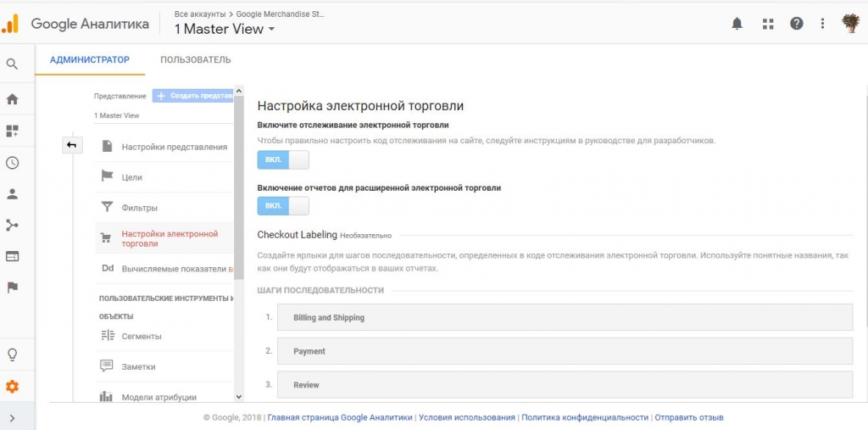Open Audience person icon
Screen dimensions: 868x430
[x=12, y=194]
